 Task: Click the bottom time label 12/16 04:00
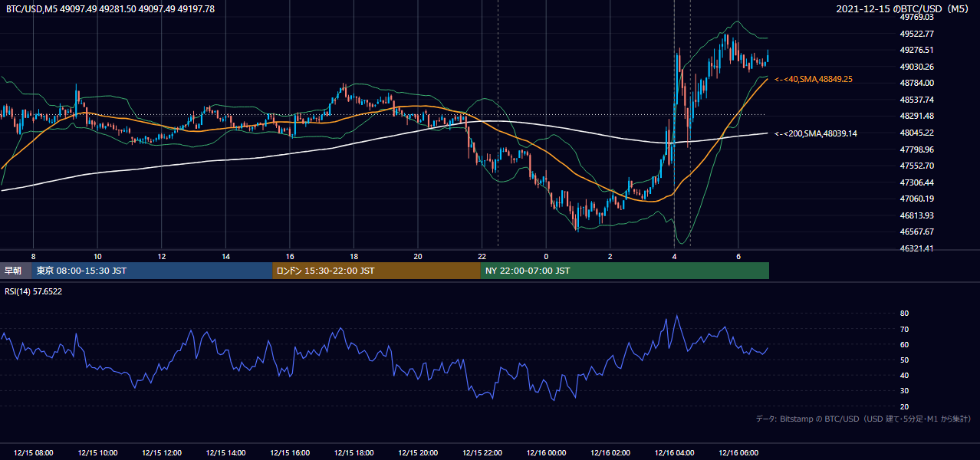674,453
